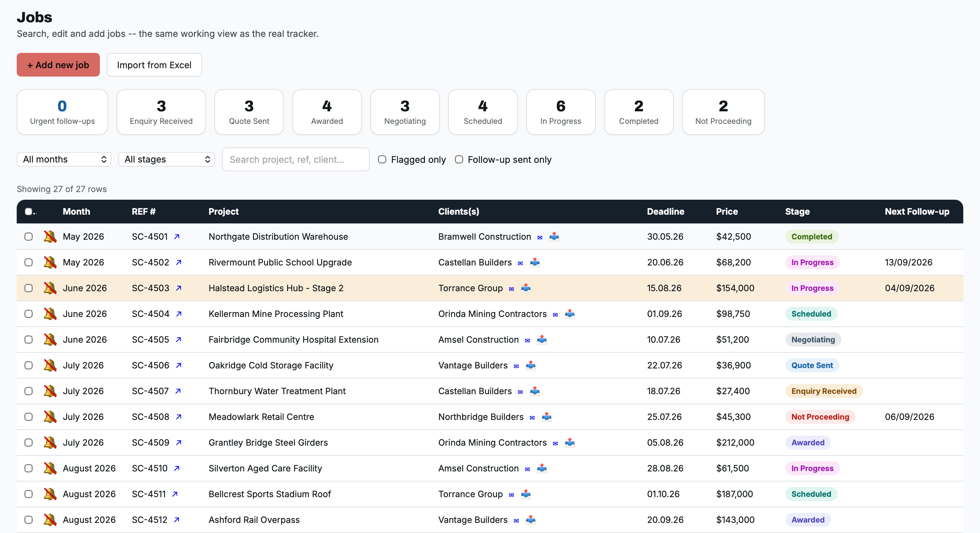The height and width of the screenshot is (533, 980).
Task: Click Not Proceeding badge on Meadowlark row
Action: point(820,416)
